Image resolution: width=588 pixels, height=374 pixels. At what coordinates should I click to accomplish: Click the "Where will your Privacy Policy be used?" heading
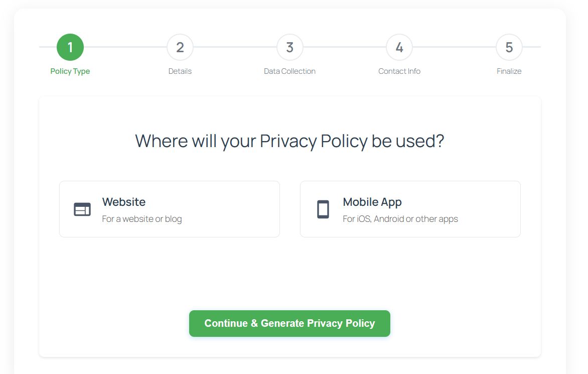pos(290,141)
